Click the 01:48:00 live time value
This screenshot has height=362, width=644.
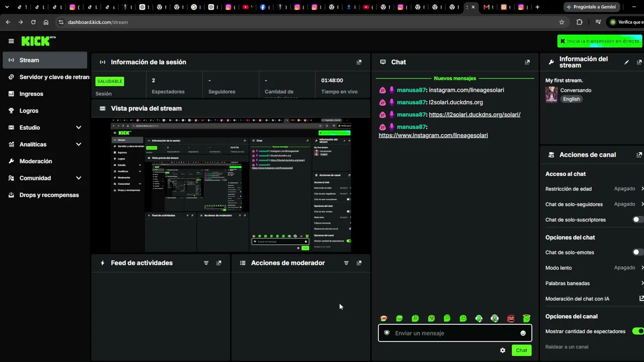(x=332, y=80)
